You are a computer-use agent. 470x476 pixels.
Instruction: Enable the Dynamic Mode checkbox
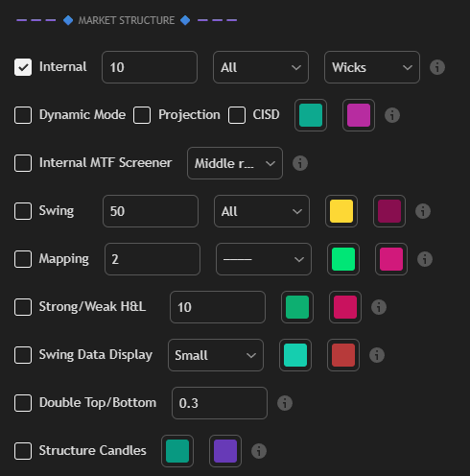click(x=23, y=115)
